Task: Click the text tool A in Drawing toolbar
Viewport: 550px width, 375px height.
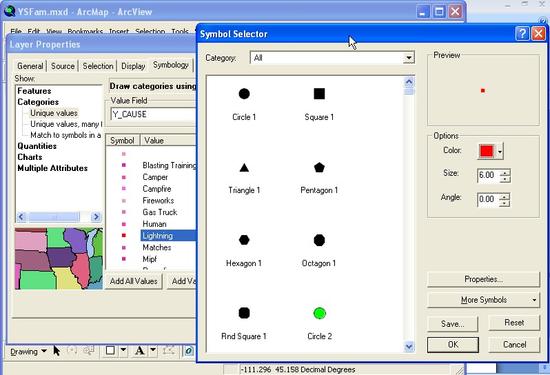Action: pyautogui.click(x=140, y=350)
